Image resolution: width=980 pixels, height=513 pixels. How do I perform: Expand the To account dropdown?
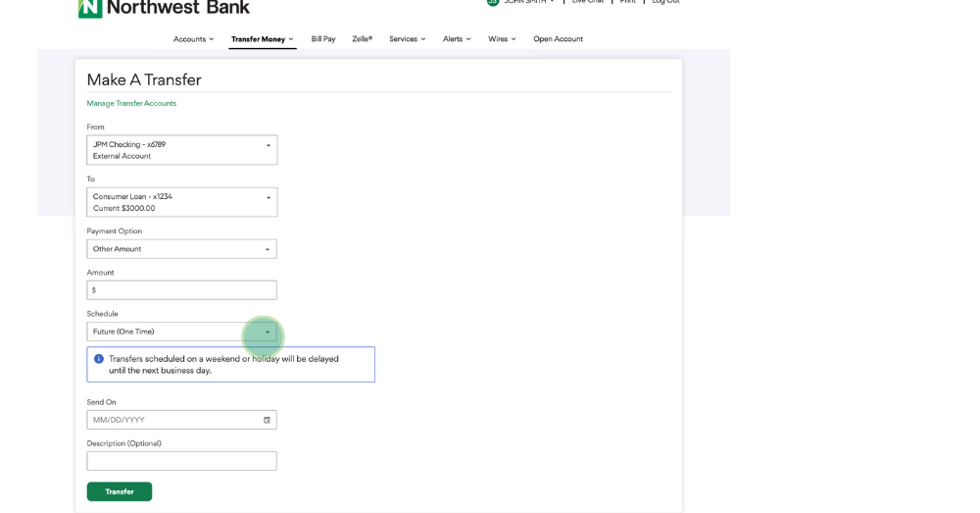point(181,202)
